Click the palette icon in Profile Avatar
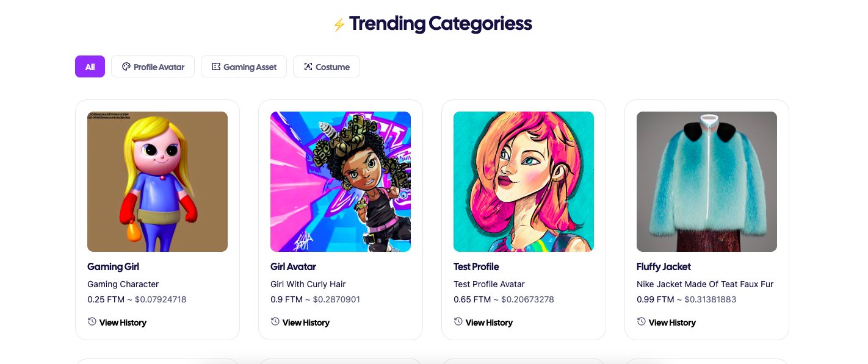This screenshot has height=364, width=868. [x=126, y=66]
